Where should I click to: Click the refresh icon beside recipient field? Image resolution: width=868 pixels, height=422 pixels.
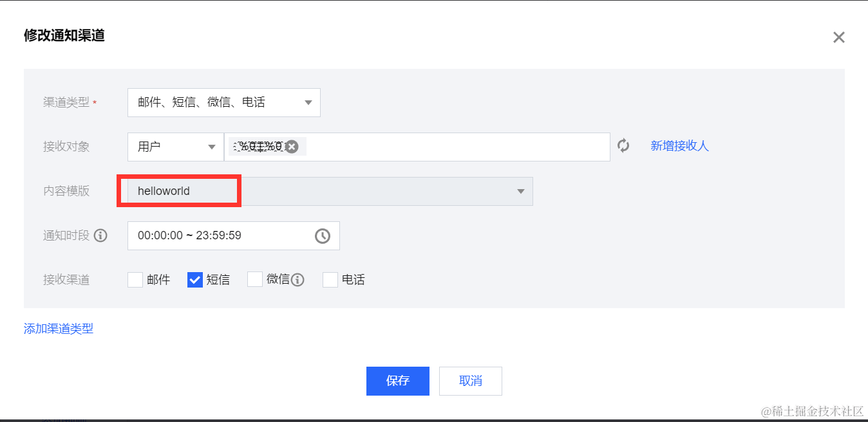[623, 146]
